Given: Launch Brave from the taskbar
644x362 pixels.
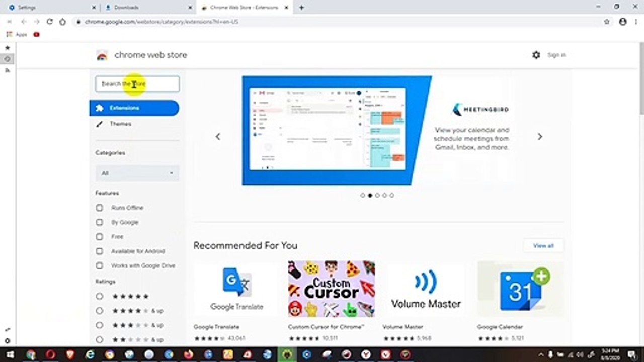Looking at the screenshot, I should 70,354.
